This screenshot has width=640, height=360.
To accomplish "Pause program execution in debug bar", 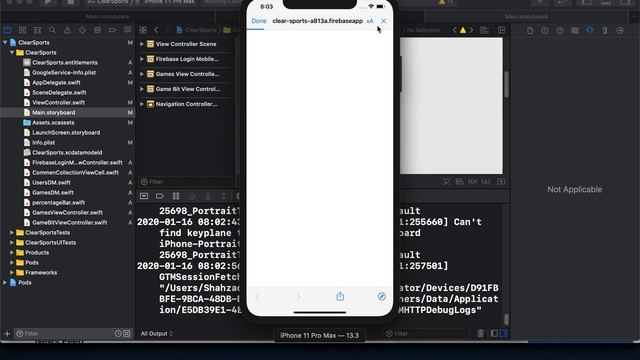I will tap(176, 196).
